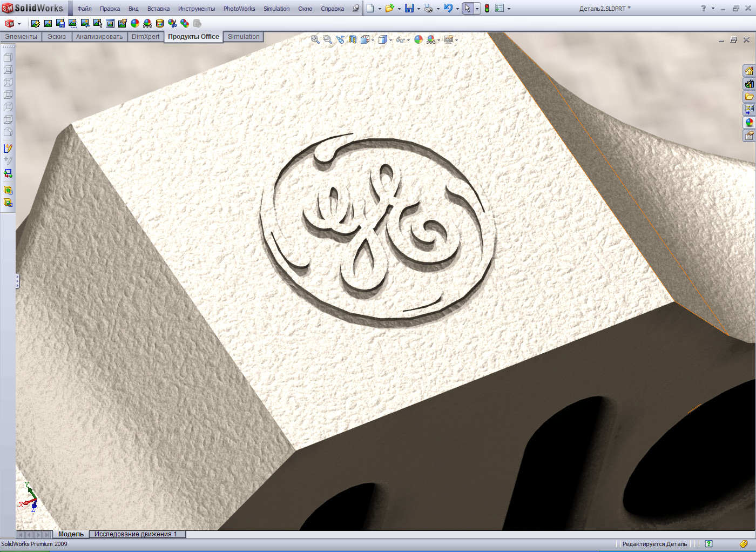
Task: Open the Simulation command tab
Action: 244,37
